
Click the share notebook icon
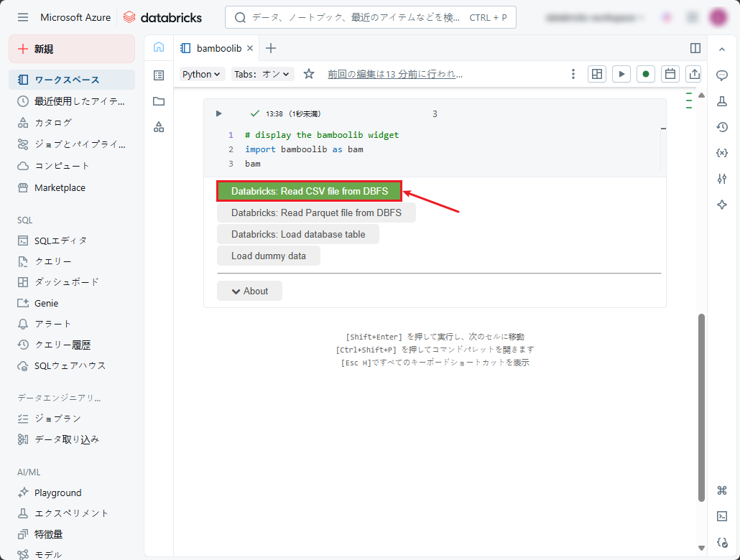tap(694, 74)
